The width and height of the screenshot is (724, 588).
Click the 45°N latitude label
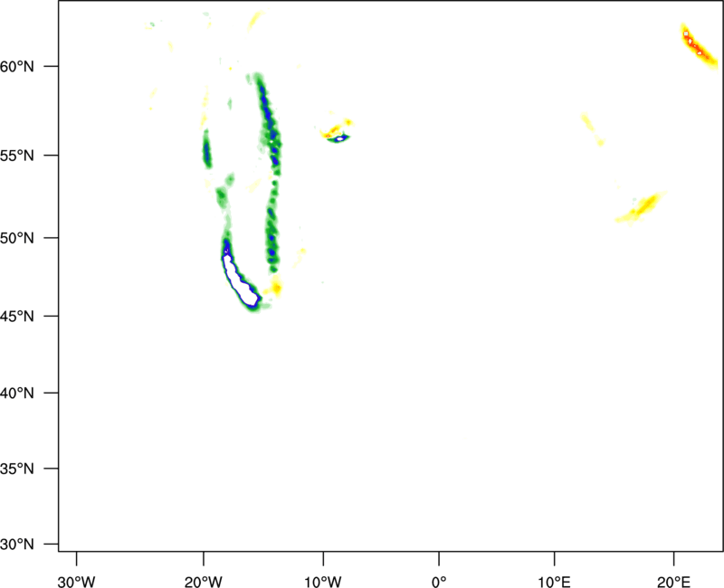(x=17, y=317)
